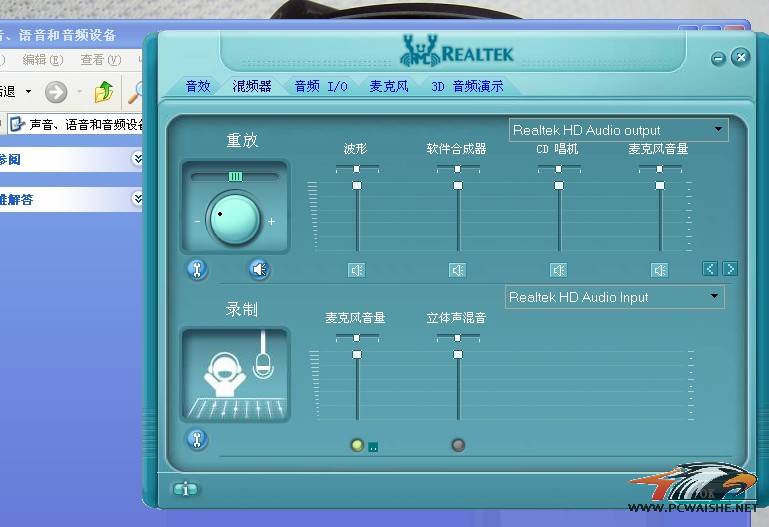
Task: Open the Realtek HD Audio Input dropdown
Action: pyautogui.click(x=615, y=297)
